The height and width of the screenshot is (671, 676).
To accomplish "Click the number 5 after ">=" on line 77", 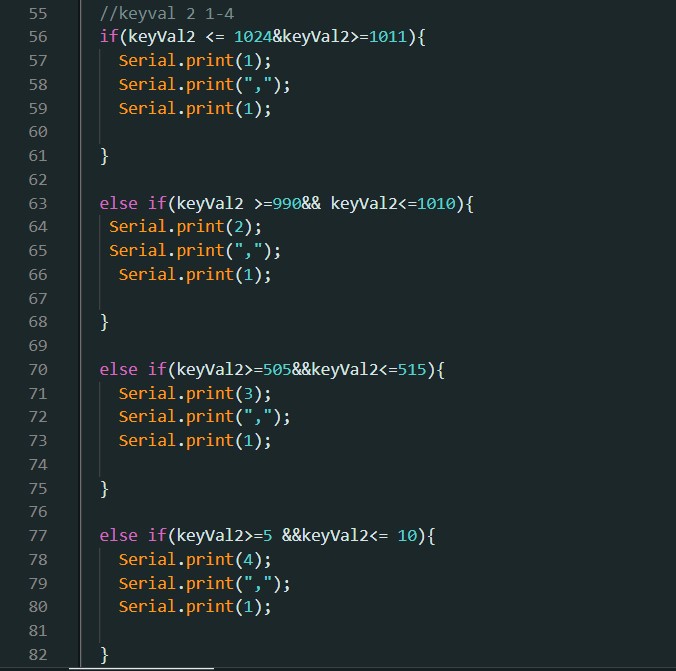I will click(268, 536).
